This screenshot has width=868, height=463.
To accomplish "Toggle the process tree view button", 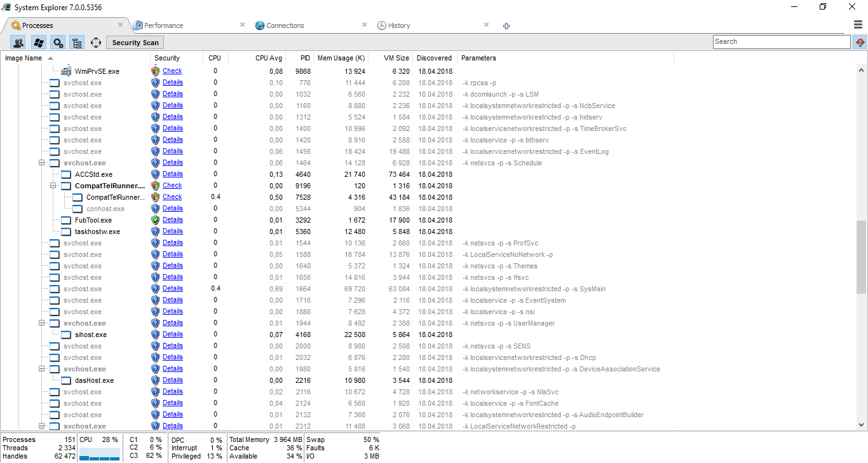I will coord(77,43).
